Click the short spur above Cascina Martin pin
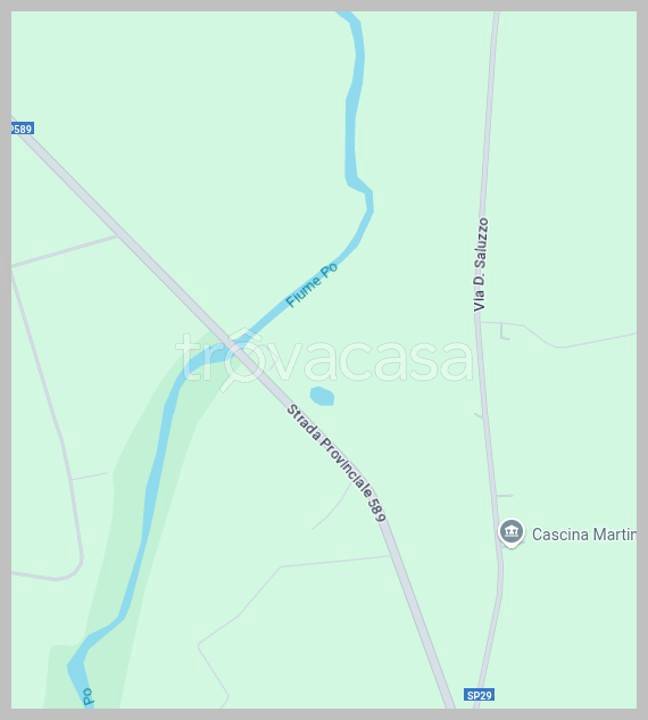648x720 pixels. pyautogui.click(x=504, y=495)
